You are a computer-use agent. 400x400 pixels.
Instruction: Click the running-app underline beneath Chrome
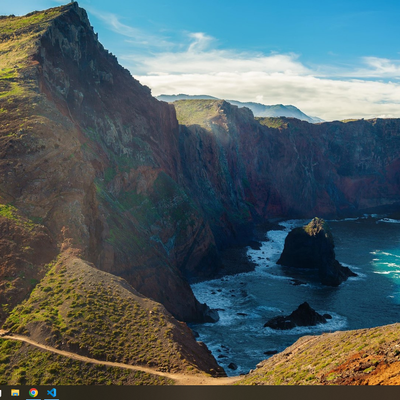coord(33,399)
